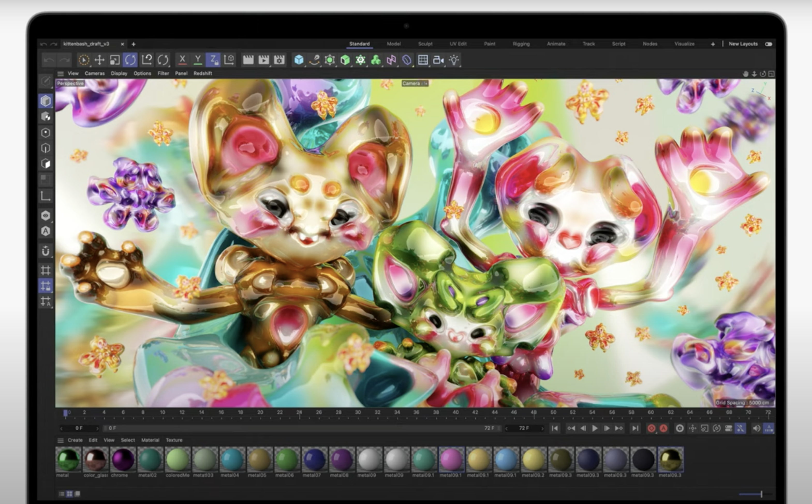This screenshot has width=812, height=504.
Task: Select the chrome material swatch
Action: [x=123, y=459]
